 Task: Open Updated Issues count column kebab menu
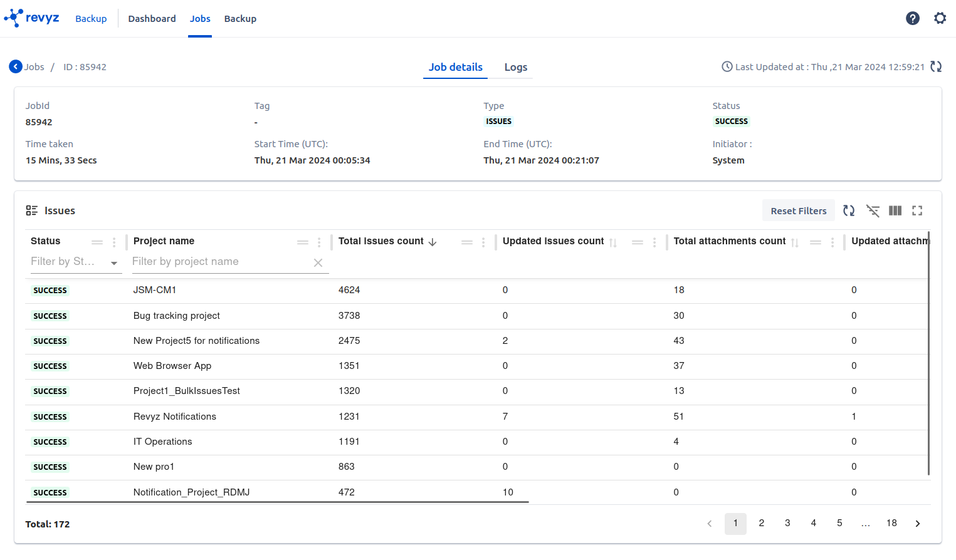pyautogui.click(x=654, y=242)
